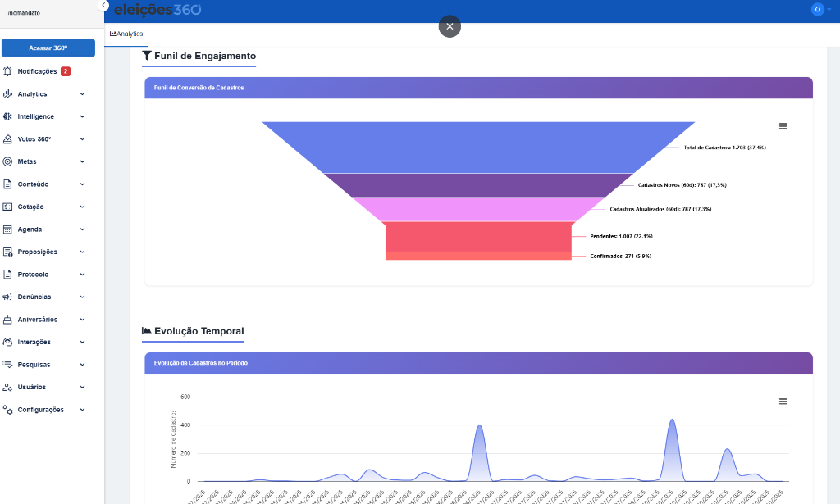This screenshot has height=504, width=840.
Task: Select the Notificações bell icon
Action: pyautogui.click(x=10, y=71)
